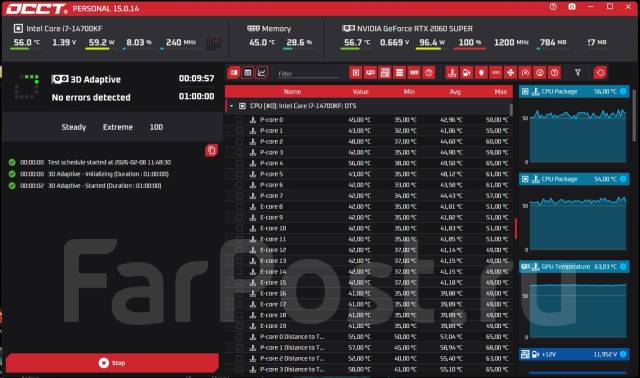Check the E-core 10 row checkbox
The width and height of the screenshot is (640, 378).
[239, 228]
